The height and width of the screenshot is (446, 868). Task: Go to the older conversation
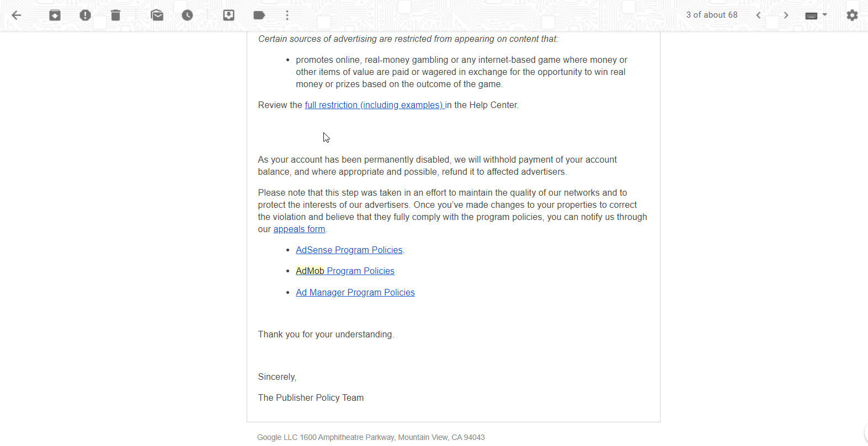click(786, 15)
